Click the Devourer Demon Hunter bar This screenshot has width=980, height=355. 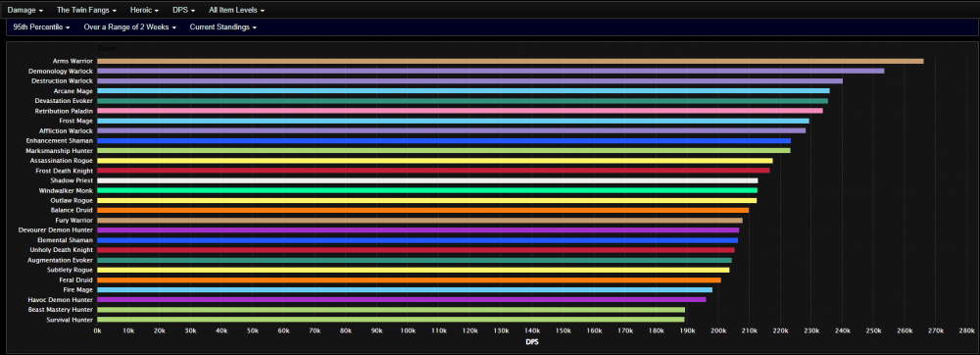click(418, 230)
